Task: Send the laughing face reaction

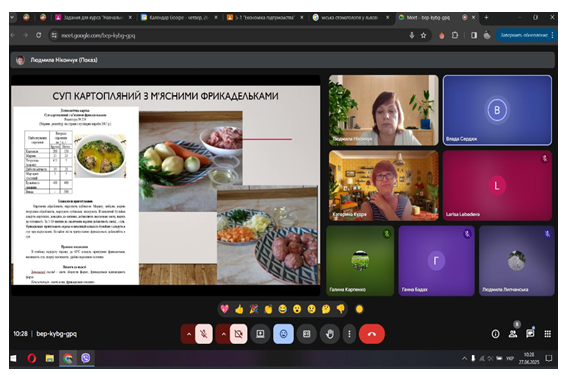Action: (282, 309)
